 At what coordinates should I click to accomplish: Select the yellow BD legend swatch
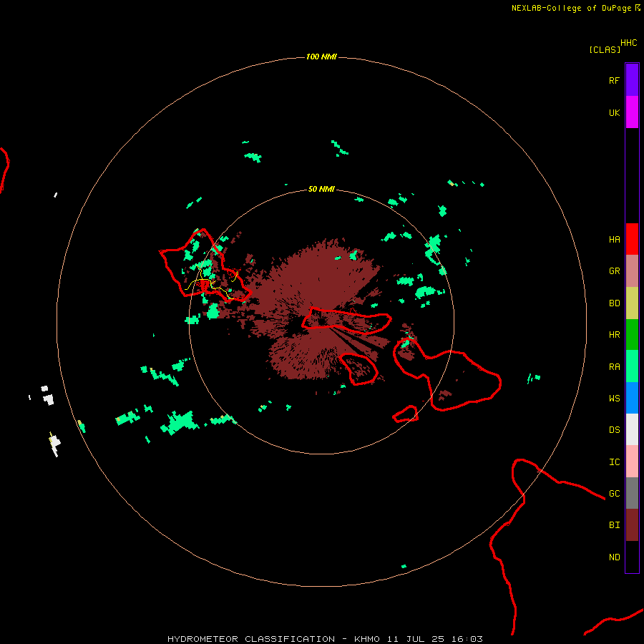[x=632, y=303]
